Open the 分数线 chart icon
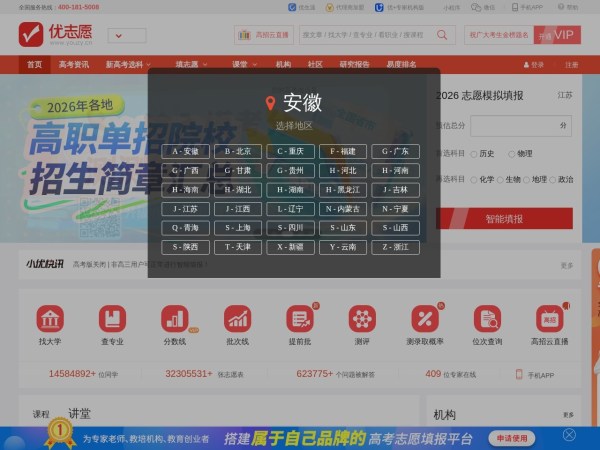The image size is (600, 450). pyautogui.click(x=175, y=319)
